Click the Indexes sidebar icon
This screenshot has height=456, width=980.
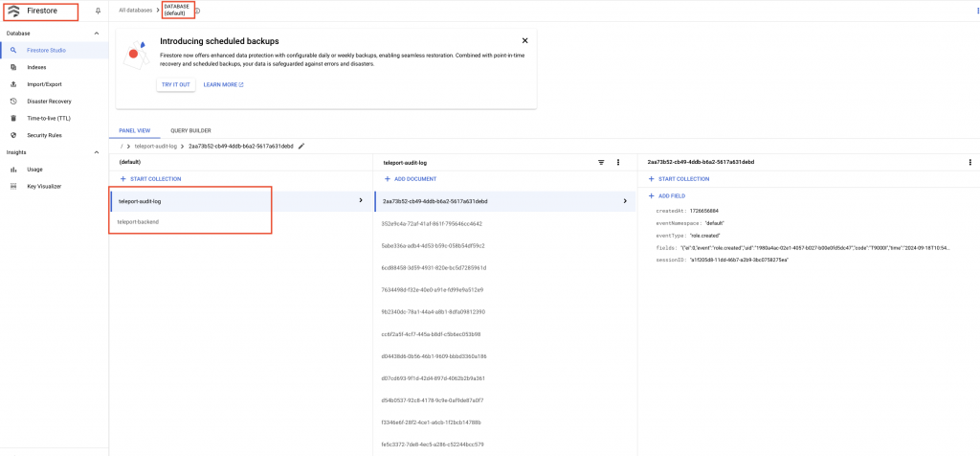point(13,67)
